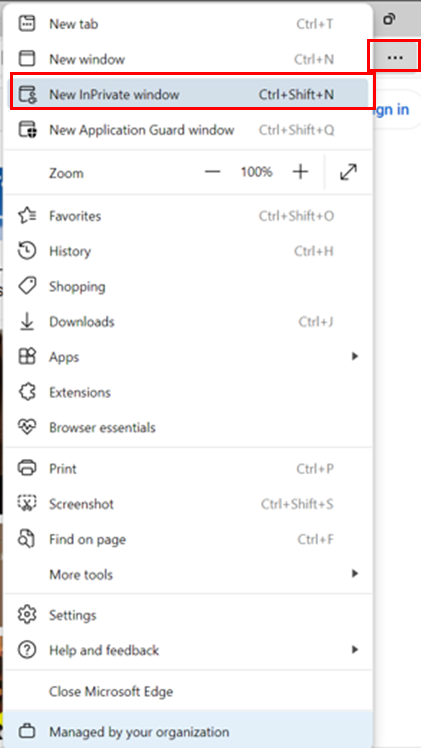Click the Browser essentials heart icon

click(x=27, y=427)
